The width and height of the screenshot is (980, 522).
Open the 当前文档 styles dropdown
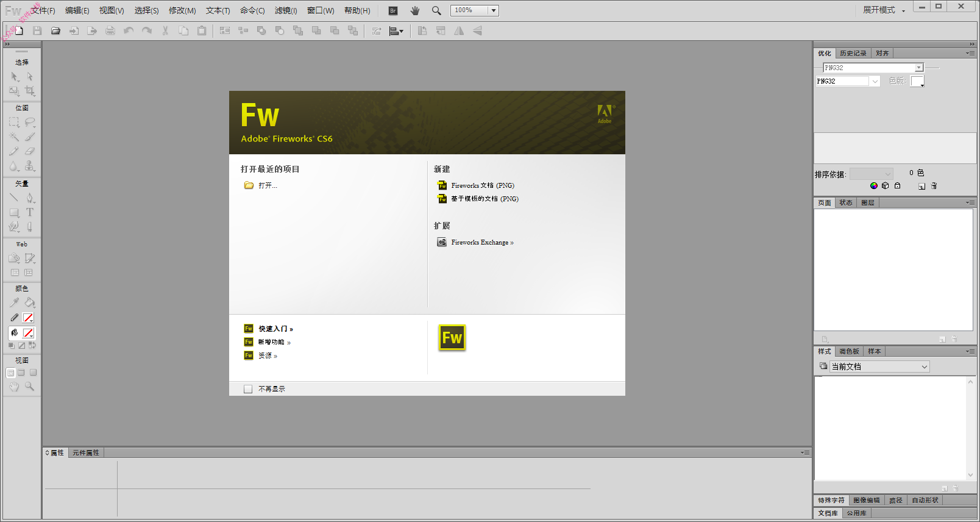pyautogui.click(x=879, y=366)
